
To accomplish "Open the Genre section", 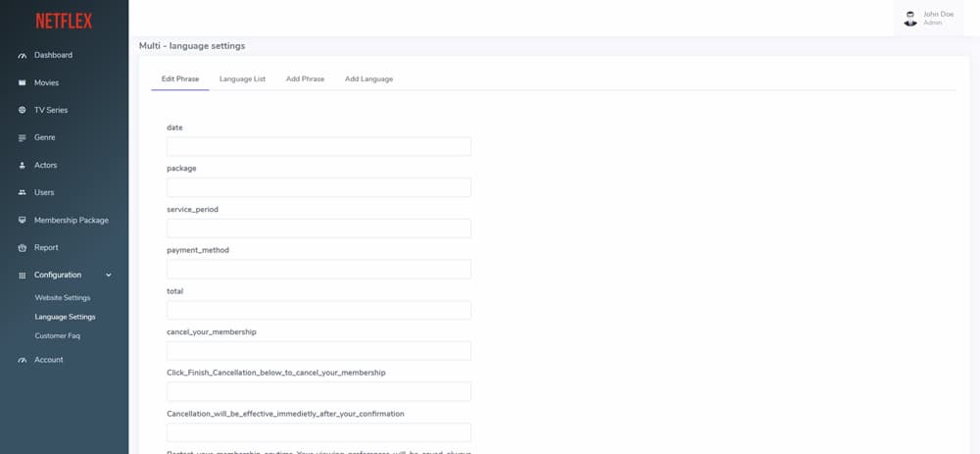I will (44, 137).
